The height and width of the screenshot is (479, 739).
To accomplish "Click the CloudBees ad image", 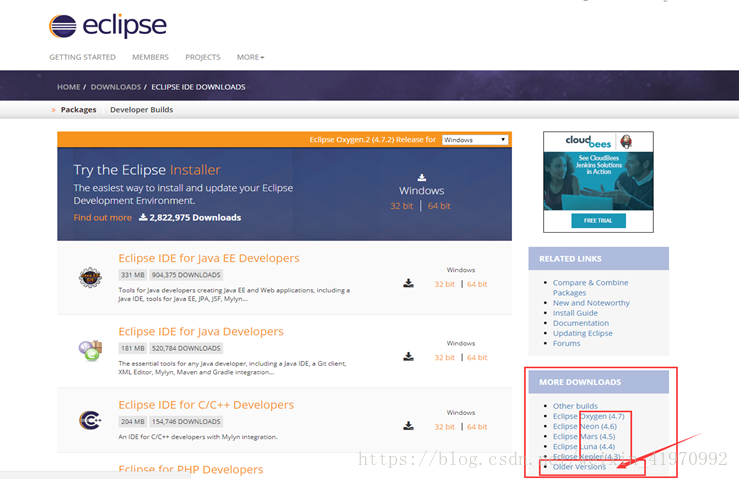I will click(x=599, y=181).
